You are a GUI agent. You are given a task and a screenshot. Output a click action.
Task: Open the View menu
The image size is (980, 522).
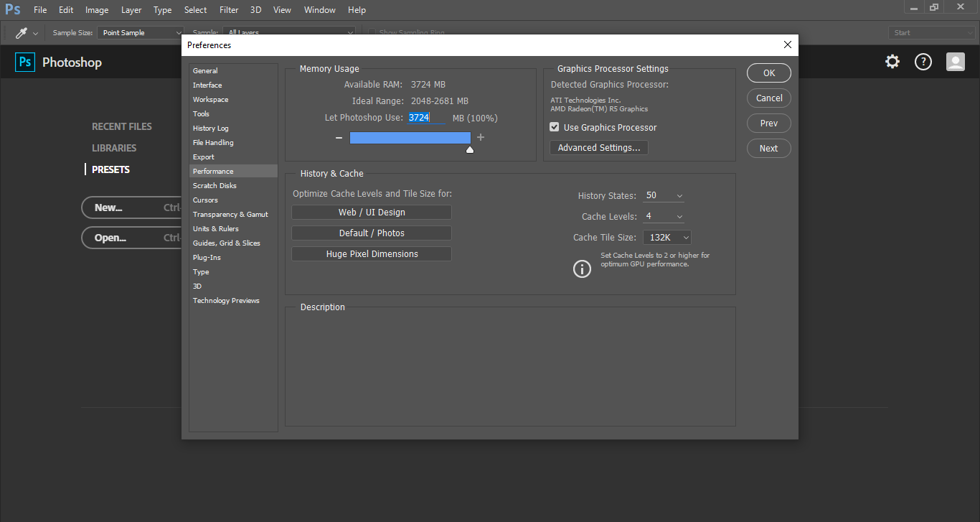click(x=283, y=10)
